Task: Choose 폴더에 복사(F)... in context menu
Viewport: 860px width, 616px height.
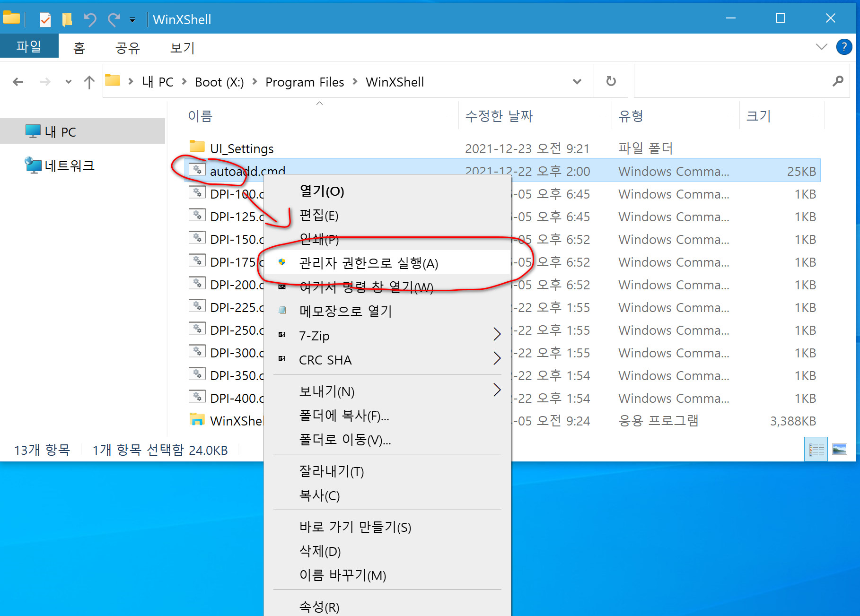Action: point(387,416)
